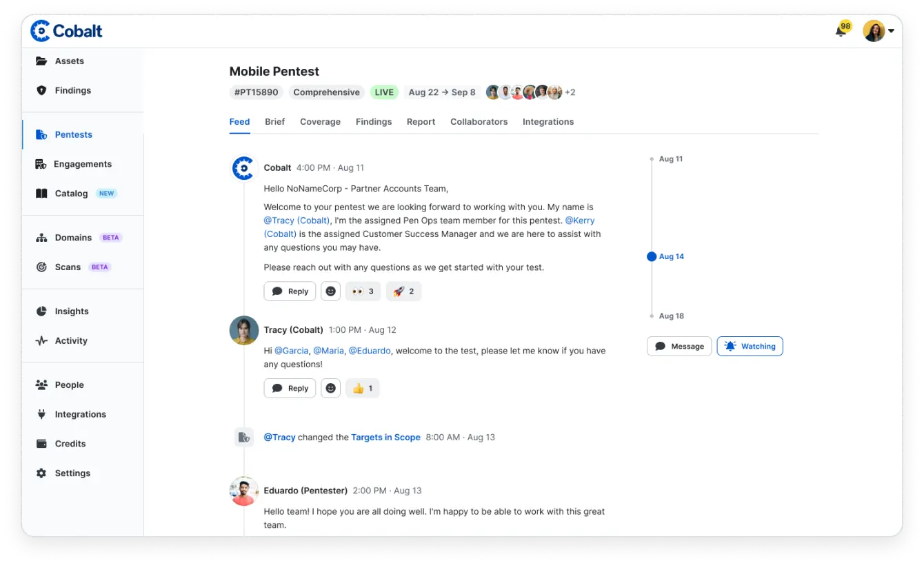Click the Domains network icon
Image resolution: width=924 pixels, height=565 pixels.
pyautogui.click(x=41, y=238)
